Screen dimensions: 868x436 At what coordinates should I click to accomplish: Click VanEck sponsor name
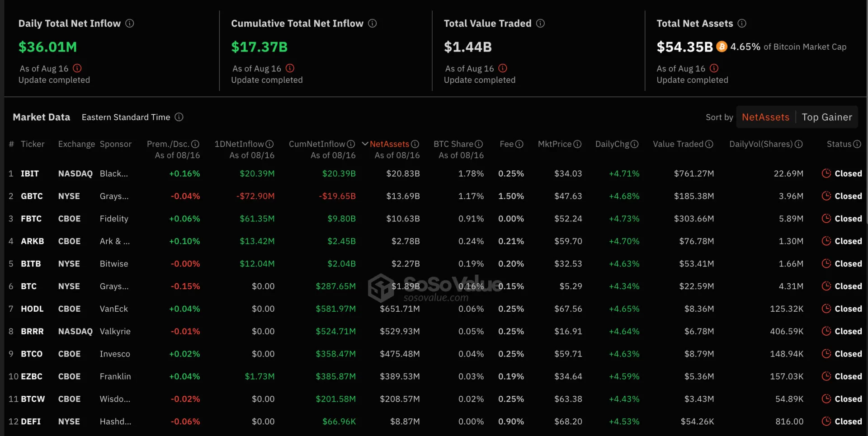click(x=114, y=309)
